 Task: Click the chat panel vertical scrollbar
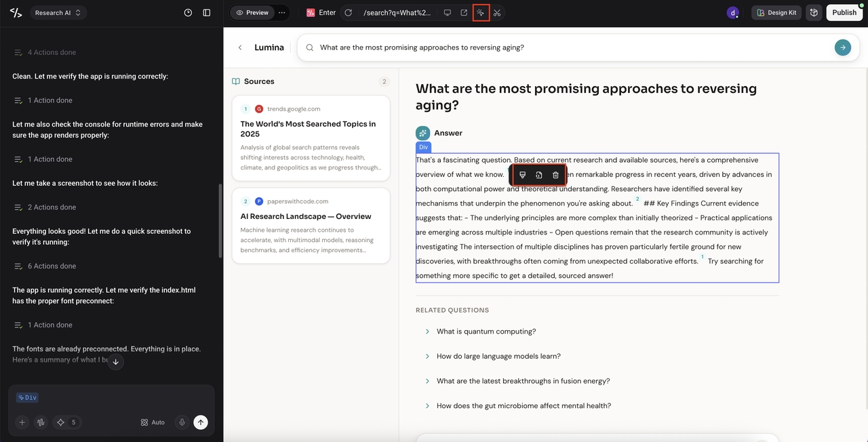coord(220,220)
